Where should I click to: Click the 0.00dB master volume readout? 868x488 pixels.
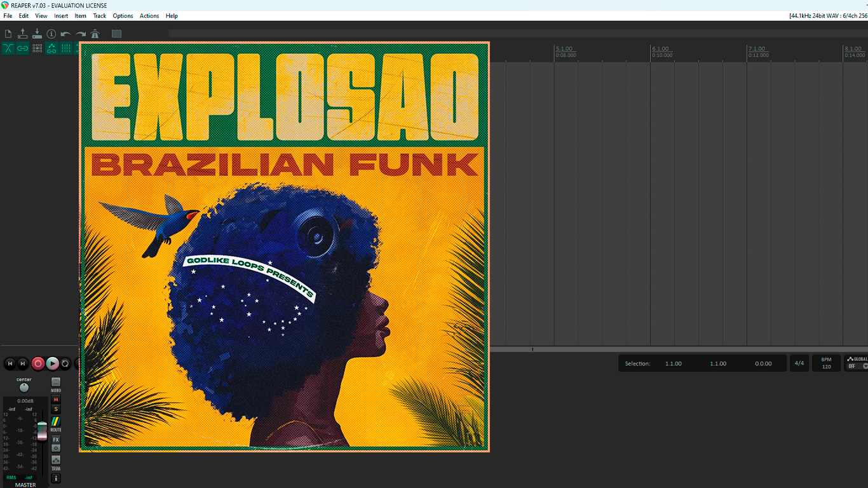[25, 401]
